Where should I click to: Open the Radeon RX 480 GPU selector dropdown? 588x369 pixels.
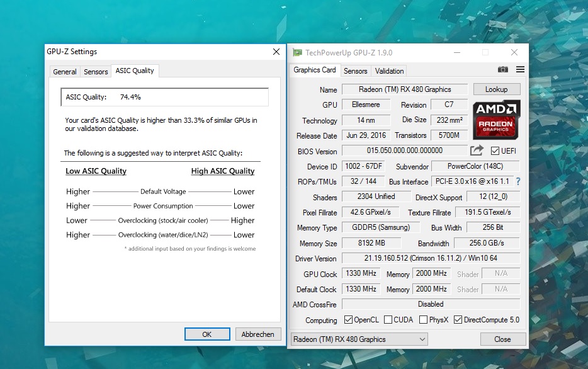359,339
